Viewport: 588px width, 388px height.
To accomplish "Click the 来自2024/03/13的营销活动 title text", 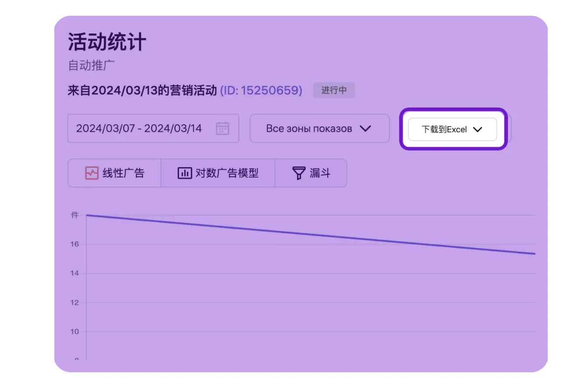I will coord(142,90).
